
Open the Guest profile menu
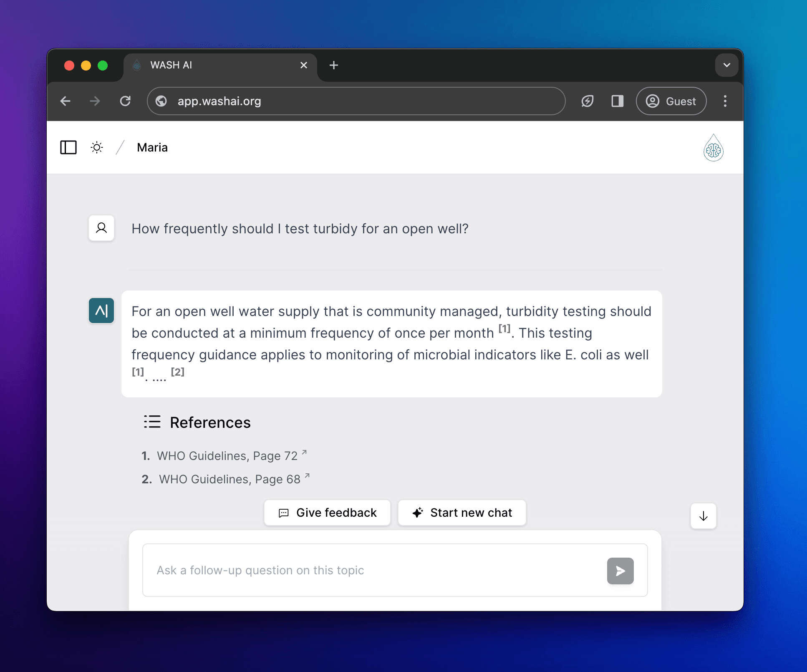[x=671, y=101]
